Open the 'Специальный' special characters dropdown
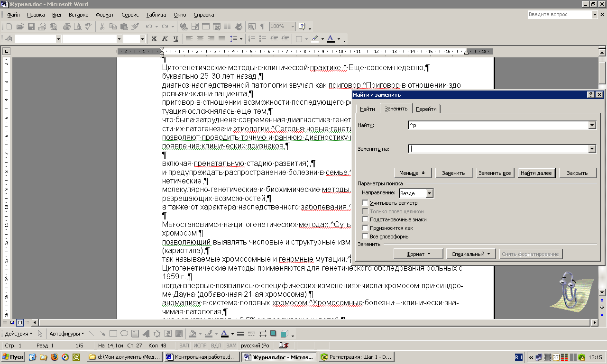Viewport: 607px width, 364px height. [x=471, y=254]
